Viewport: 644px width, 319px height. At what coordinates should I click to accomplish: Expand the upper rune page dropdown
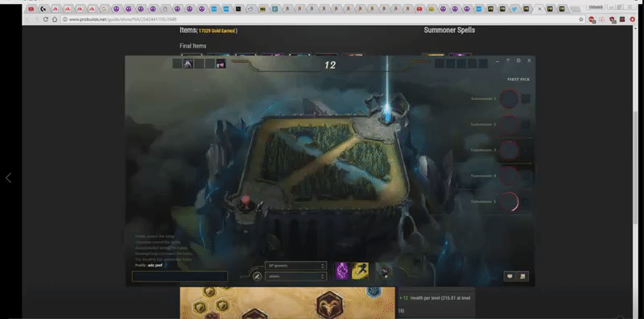point(295,266)
